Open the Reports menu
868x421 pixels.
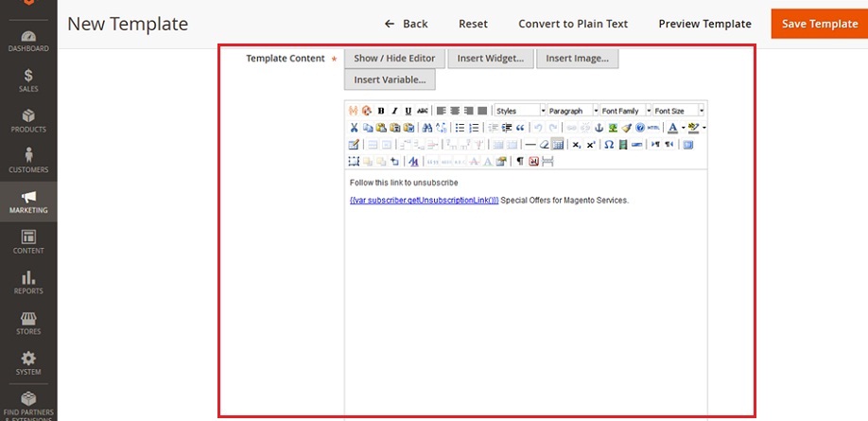point(28,283)
